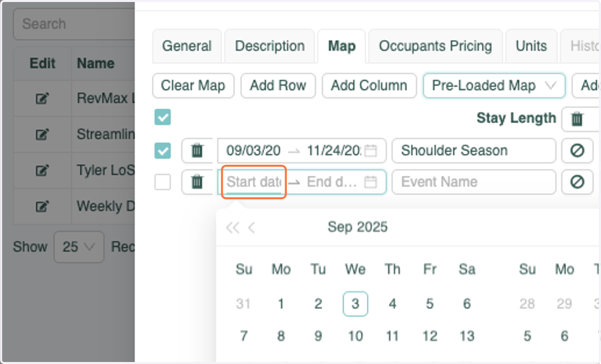
Task: Delete the Stay Length column with trash icon
Action: pos(577,119)
